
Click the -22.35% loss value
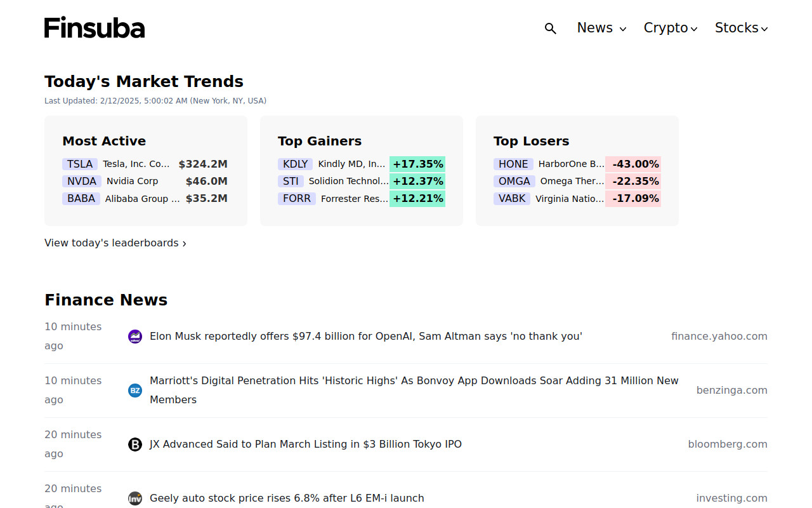point(633,181)
